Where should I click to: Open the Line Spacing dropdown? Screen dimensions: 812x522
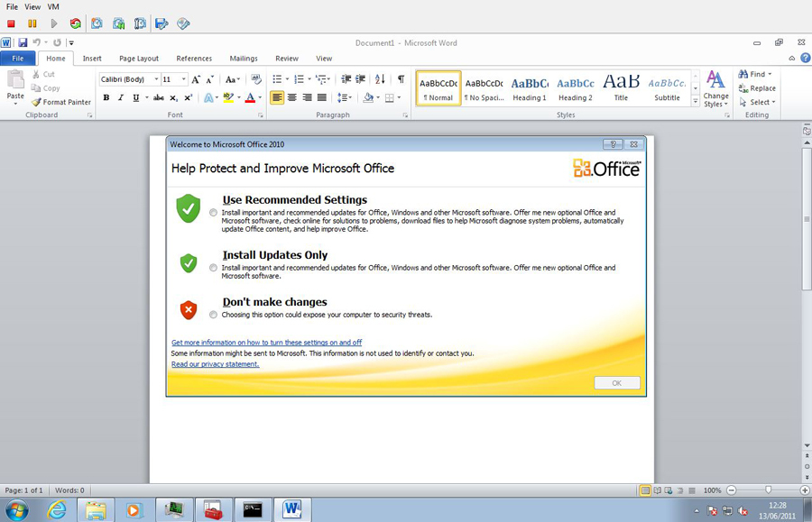tap(345, 97)
